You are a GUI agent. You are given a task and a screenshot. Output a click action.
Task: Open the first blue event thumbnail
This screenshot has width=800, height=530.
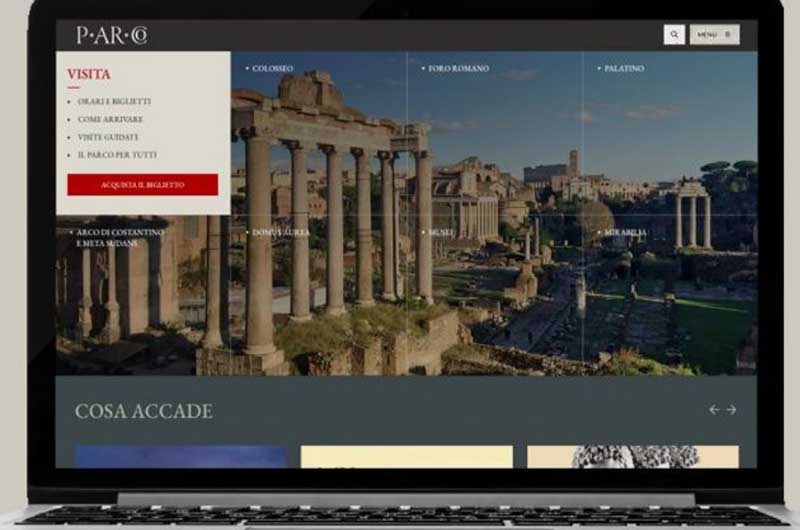point(181,457)
